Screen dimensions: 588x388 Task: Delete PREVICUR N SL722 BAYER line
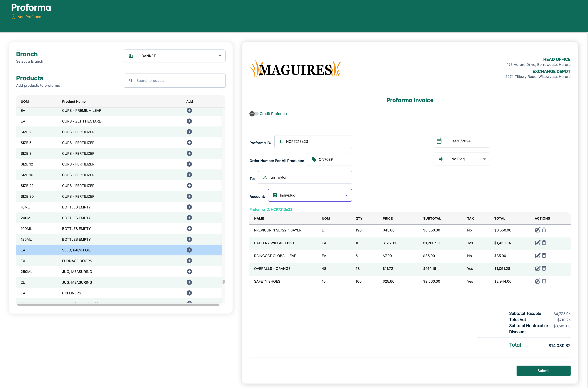[544, 230]
